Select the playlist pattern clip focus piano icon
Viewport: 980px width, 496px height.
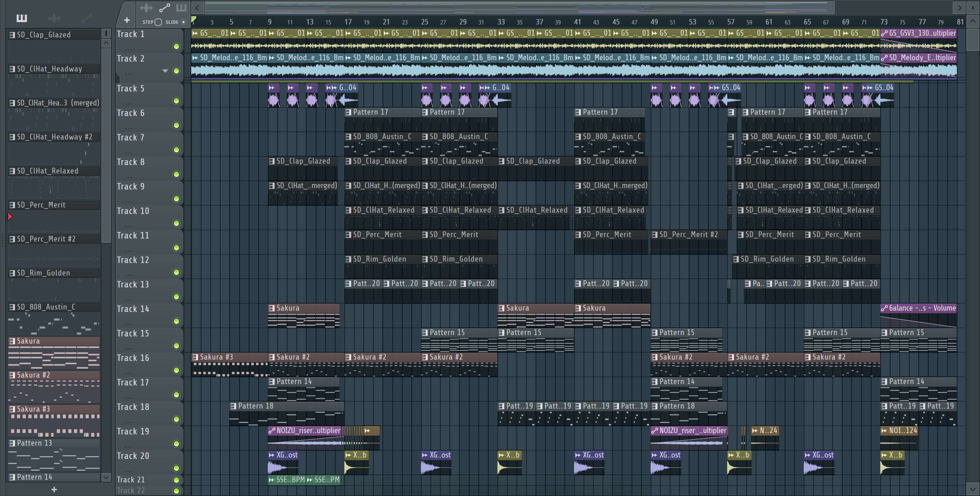181,7
